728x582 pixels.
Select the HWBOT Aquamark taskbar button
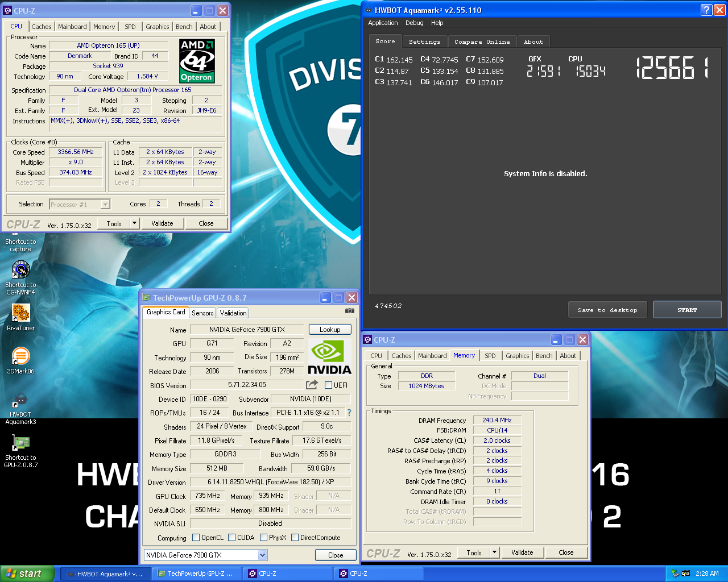(106, 573)
